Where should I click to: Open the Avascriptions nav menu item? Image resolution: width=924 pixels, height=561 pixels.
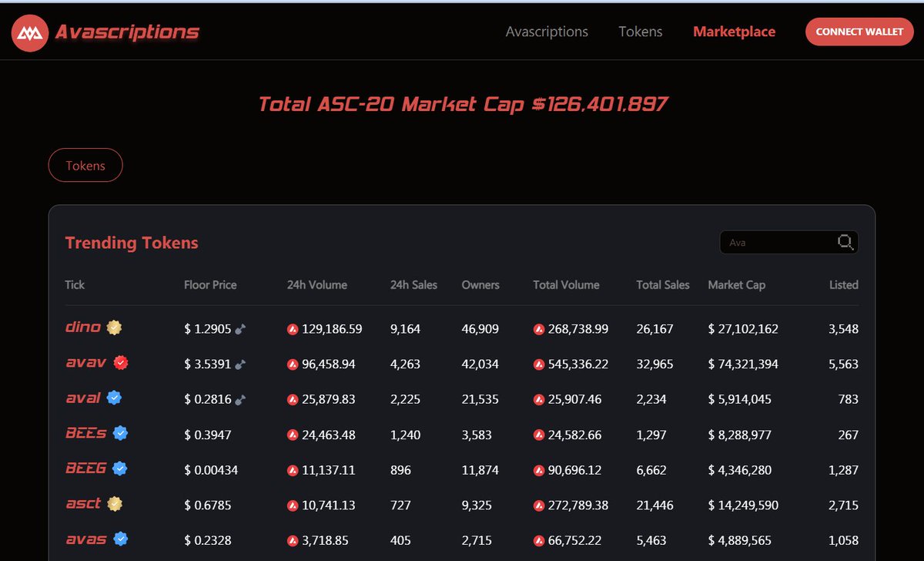point(547,32)
